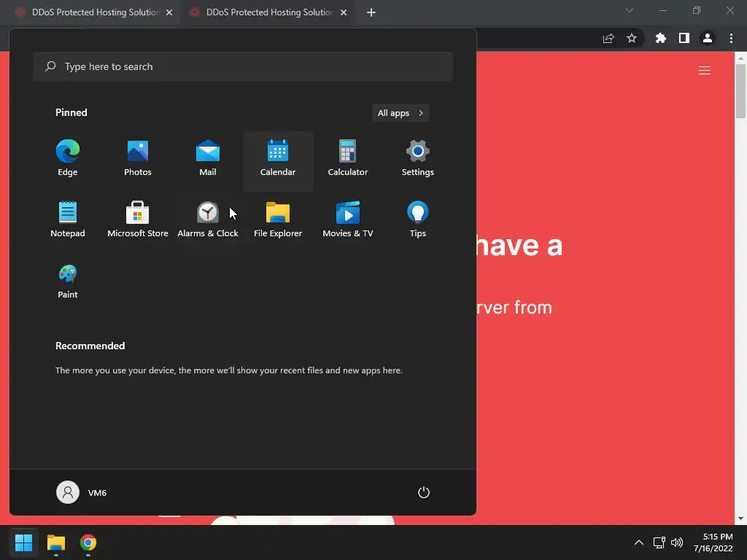Click the scrollbar down arrow
Screen dimensions: 747x560
[740, 518]
